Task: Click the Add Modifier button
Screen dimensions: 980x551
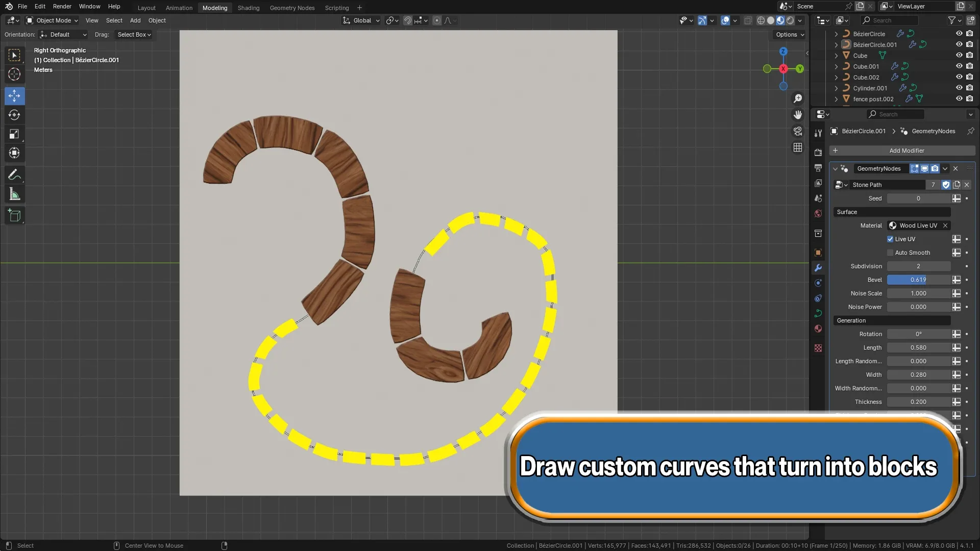Action: pos(907,151)
